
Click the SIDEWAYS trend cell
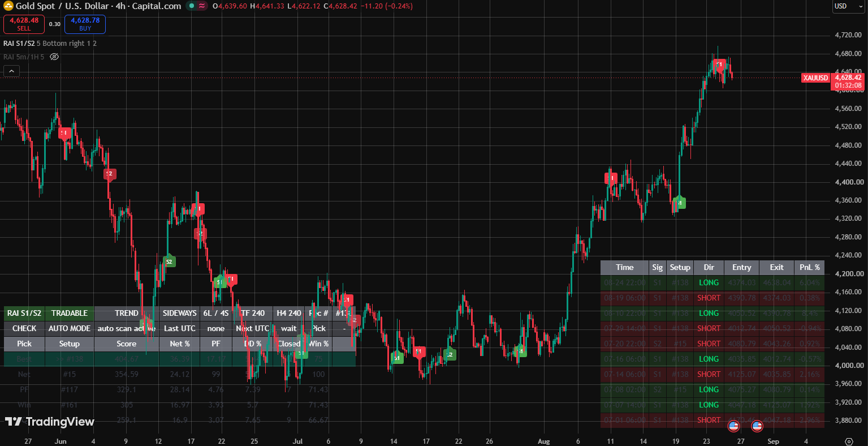tap(180, 313)
